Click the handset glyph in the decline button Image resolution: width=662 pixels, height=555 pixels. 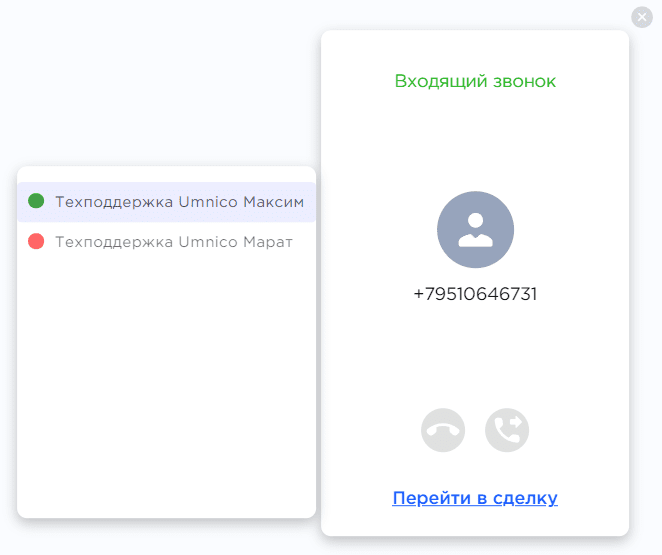(443, 432)
